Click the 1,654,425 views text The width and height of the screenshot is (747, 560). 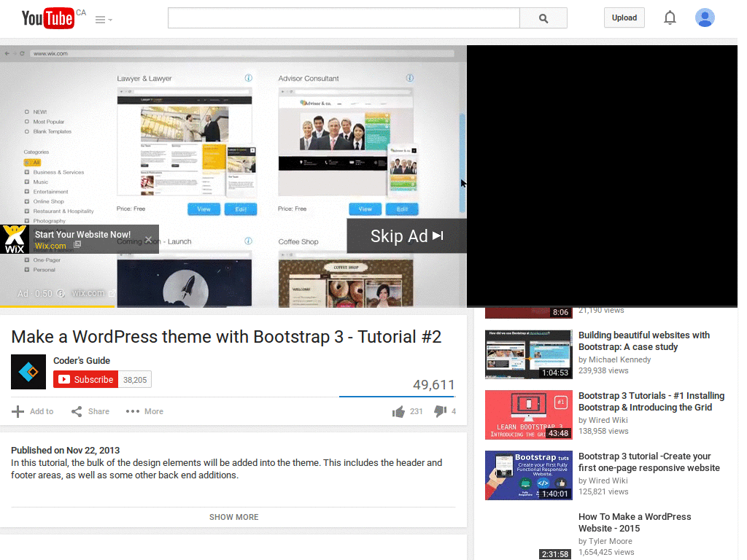pos(606,552)
